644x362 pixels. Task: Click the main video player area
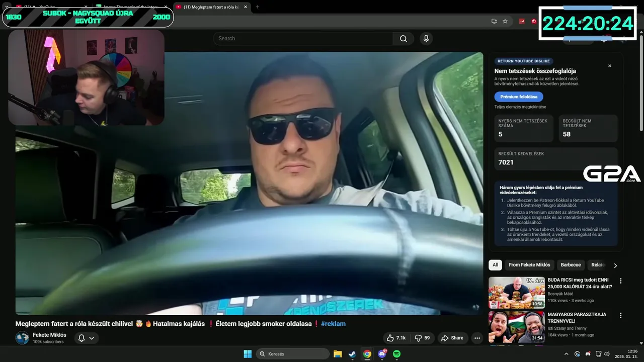click(x=249, y=184)
